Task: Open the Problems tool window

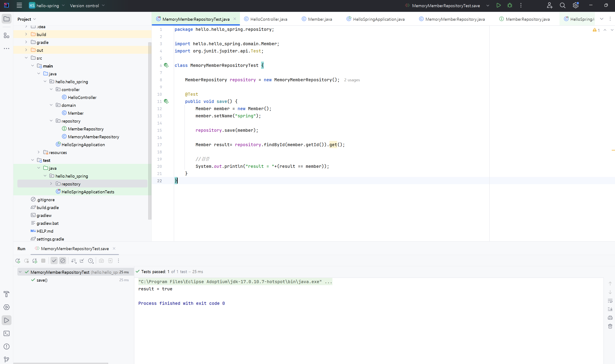Action: [x=7, y=346]
